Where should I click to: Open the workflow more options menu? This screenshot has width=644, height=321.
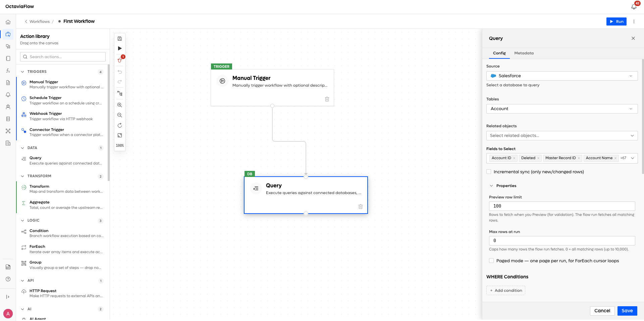coord(634,21)
